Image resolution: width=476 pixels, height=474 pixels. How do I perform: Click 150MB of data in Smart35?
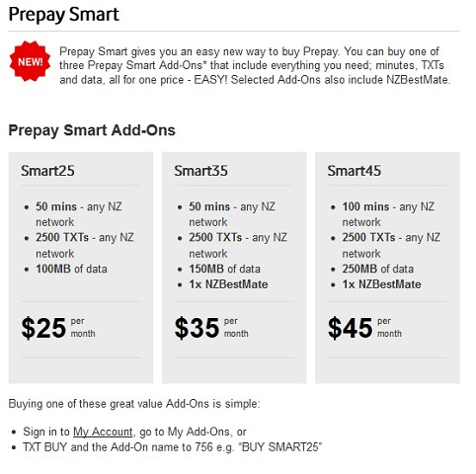pos(224,269)
